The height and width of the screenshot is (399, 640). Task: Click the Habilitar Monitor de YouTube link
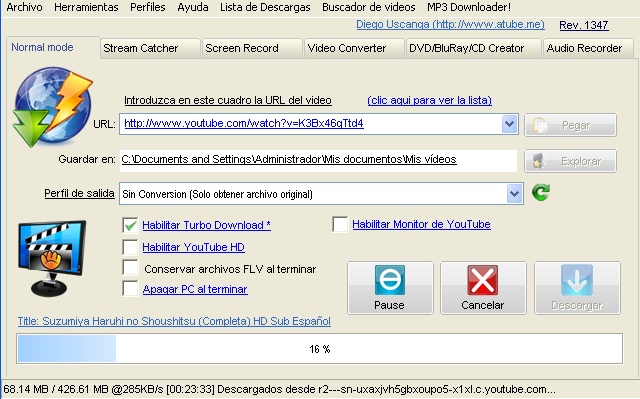tap(421, 224)
